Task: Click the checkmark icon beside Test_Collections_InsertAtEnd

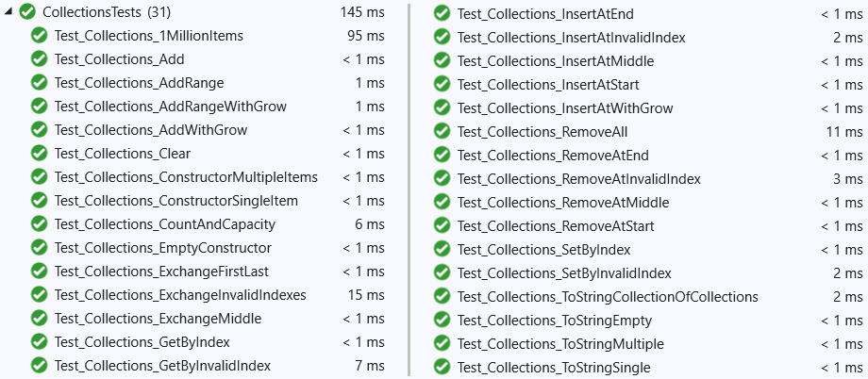Action: 442,14
